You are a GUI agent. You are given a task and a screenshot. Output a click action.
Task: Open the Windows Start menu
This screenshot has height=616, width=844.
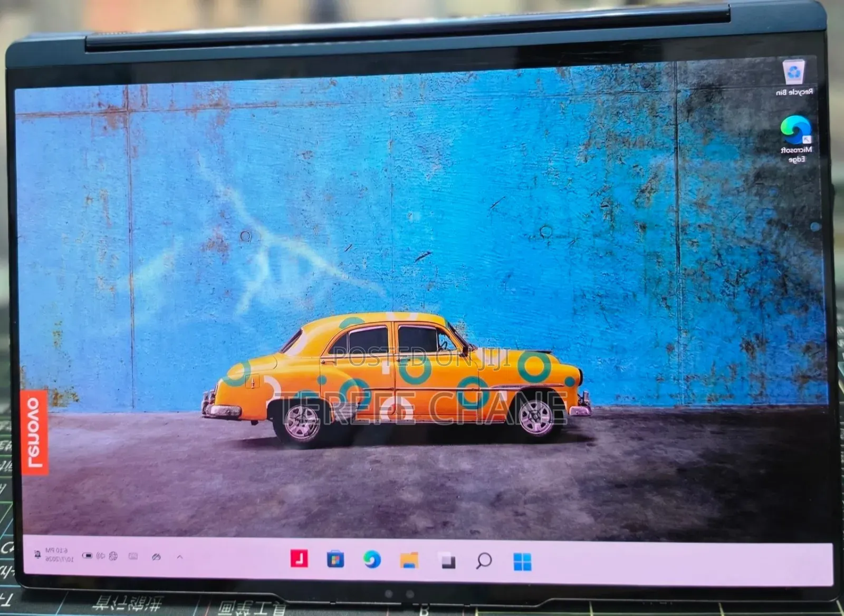click(522, 562)
